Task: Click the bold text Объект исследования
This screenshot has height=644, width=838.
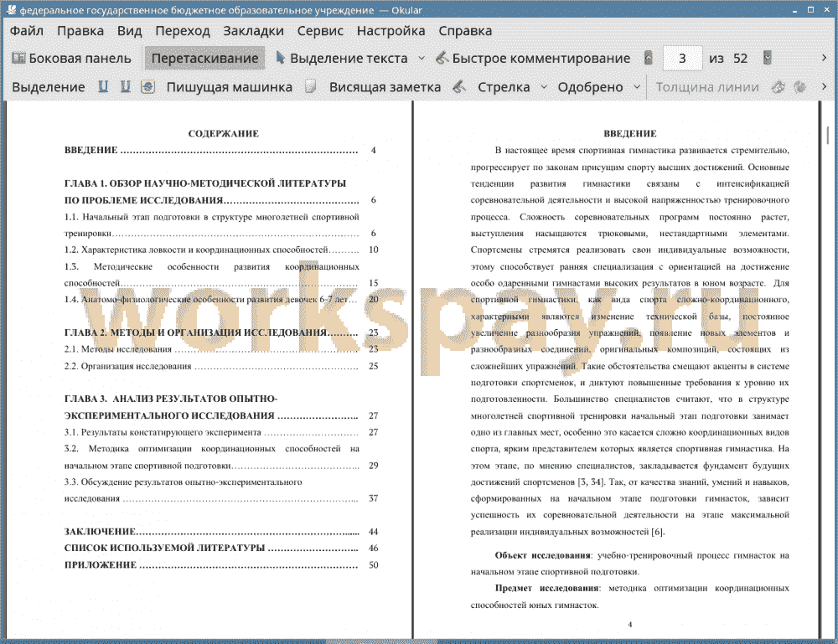Action: [x=542, y=555]
